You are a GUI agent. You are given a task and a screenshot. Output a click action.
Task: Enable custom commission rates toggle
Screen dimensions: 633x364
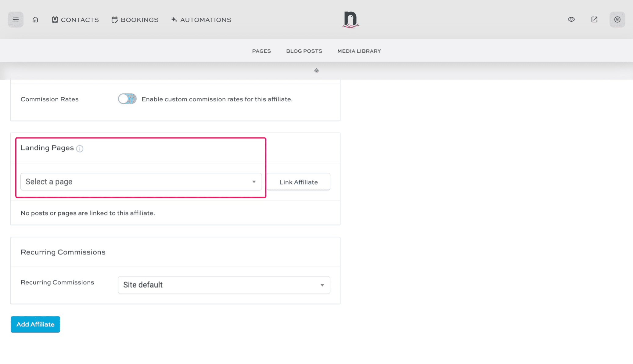(x=127, y=99)
